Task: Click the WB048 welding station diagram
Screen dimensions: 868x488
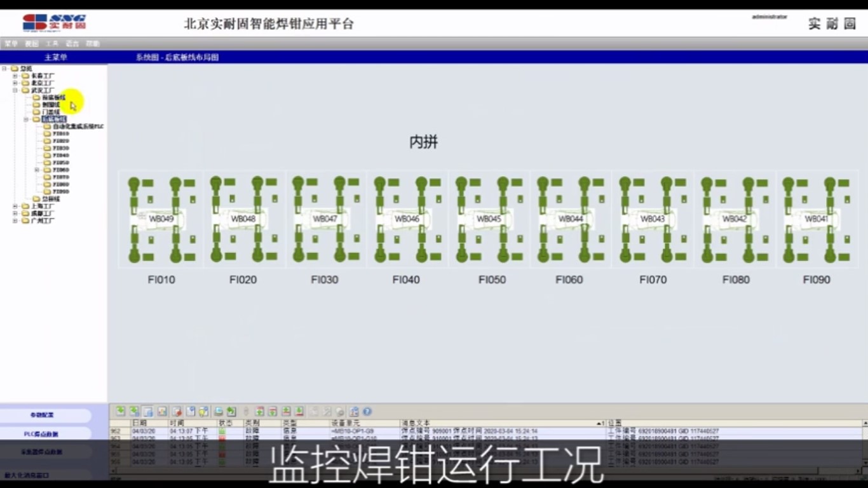Action: pos(243,219)
